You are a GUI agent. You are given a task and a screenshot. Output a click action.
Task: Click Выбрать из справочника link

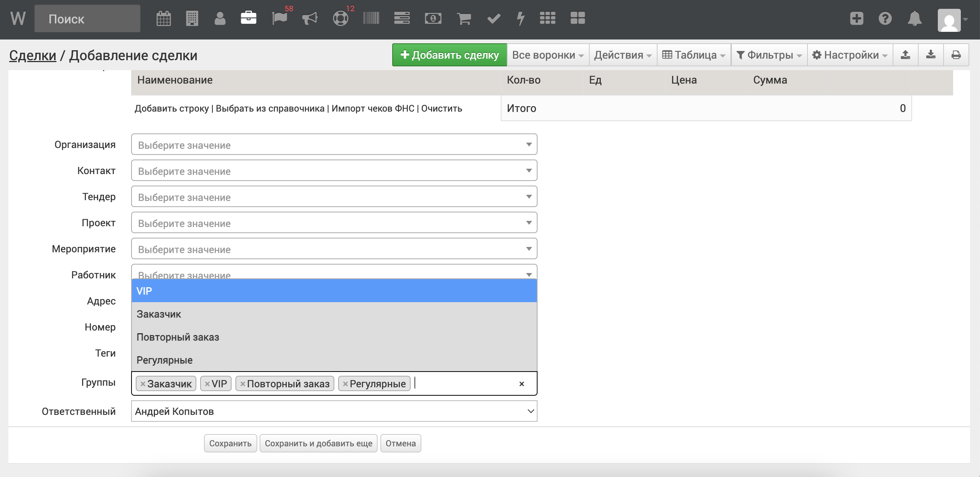tap(270, 109)
